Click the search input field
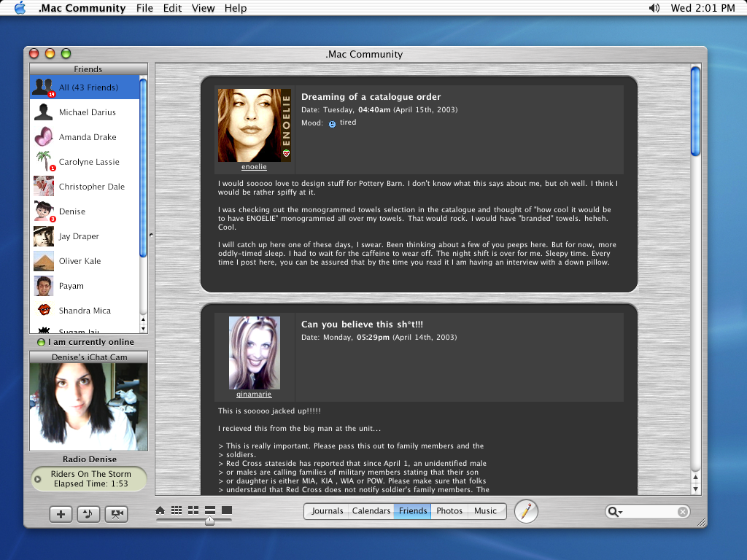Screen dimensions: 747x560 point(648,511)
